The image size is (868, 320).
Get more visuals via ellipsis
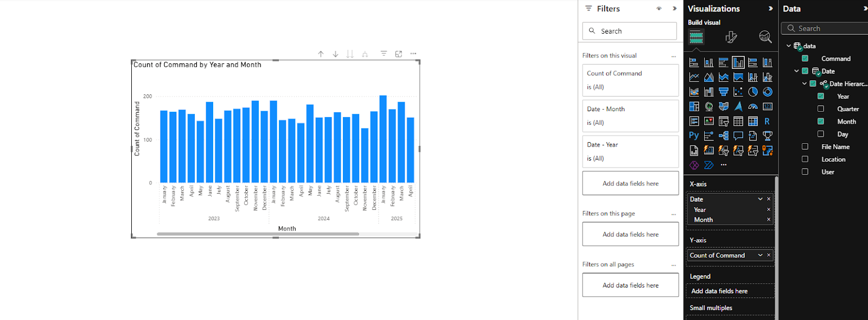pos(723,165)
